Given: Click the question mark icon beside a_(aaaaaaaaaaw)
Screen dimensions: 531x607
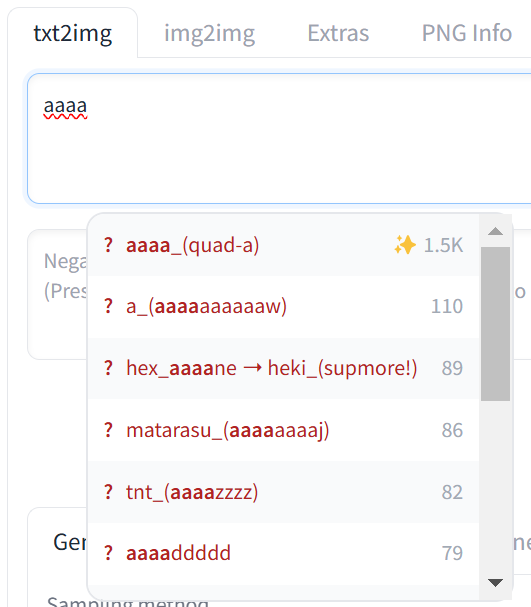Looking at the screenshot, I should pyautogui.click(x=108, y=306).
